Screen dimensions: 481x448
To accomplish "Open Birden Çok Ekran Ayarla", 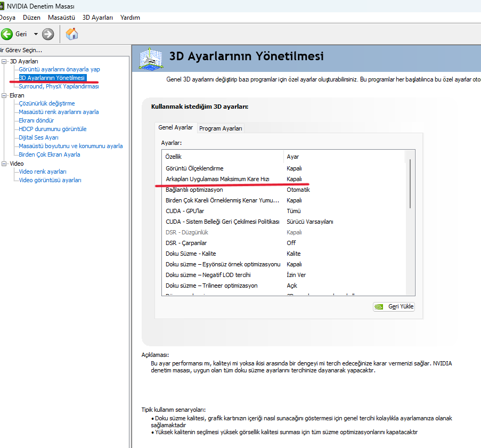I will coord(50,154).
